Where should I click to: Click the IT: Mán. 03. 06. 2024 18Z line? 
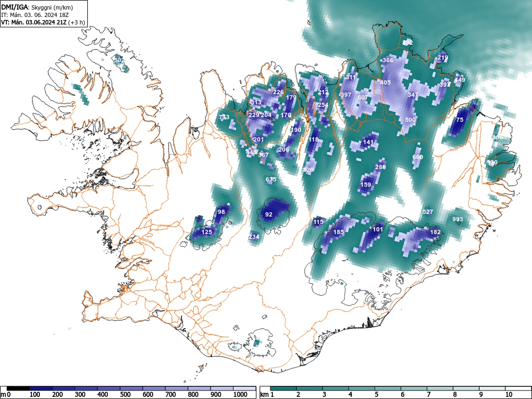point(35,15)
